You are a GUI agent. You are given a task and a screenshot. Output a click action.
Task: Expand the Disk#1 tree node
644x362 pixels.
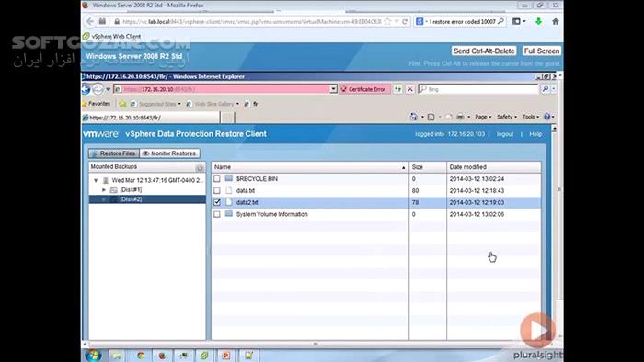tap(104, 190)
